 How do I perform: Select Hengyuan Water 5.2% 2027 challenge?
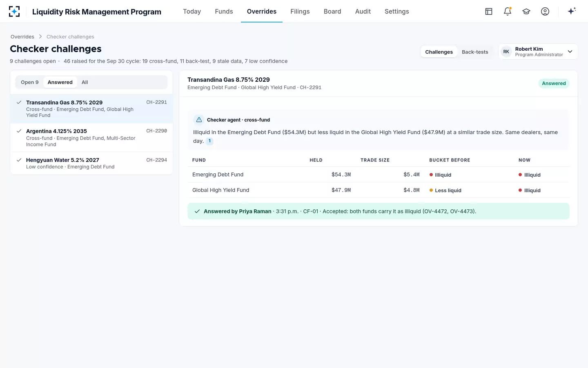[91, 163]
